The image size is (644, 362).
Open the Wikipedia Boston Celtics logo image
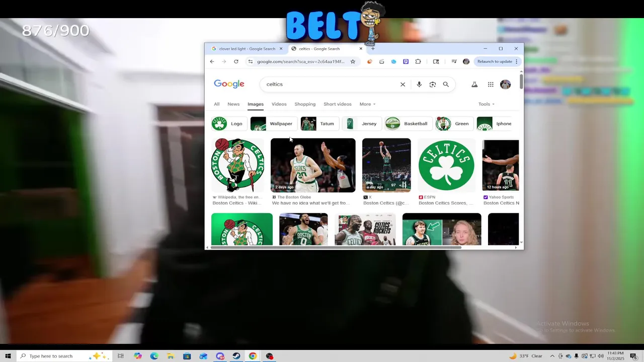[x=237, y=165]
